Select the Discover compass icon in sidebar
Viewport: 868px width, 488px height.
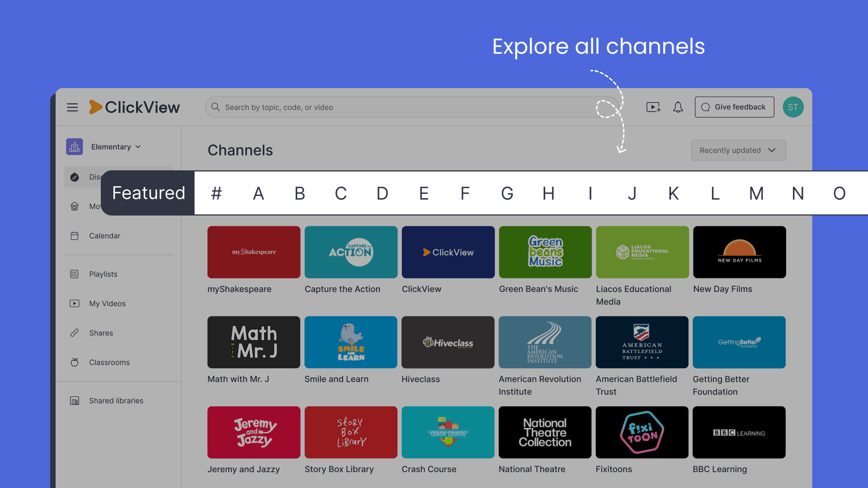75,177
